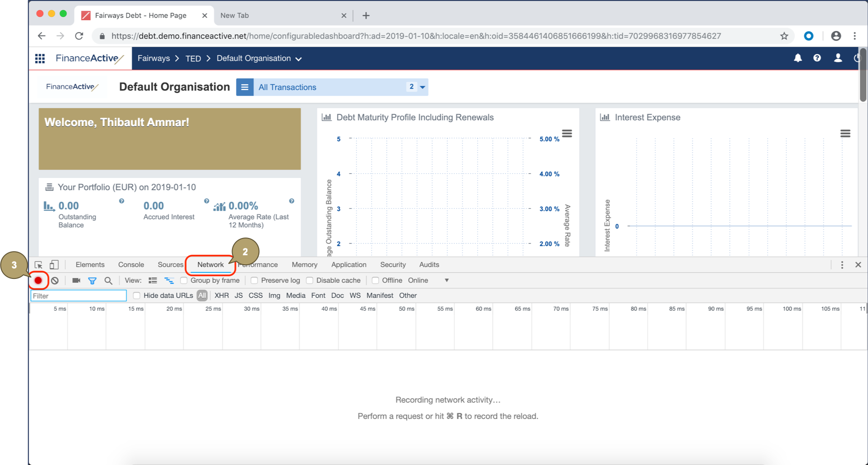This screenshot has width=868, height=465.
Task: Enable screenshot capture in Network panel
Action: [x=76, y=280]
